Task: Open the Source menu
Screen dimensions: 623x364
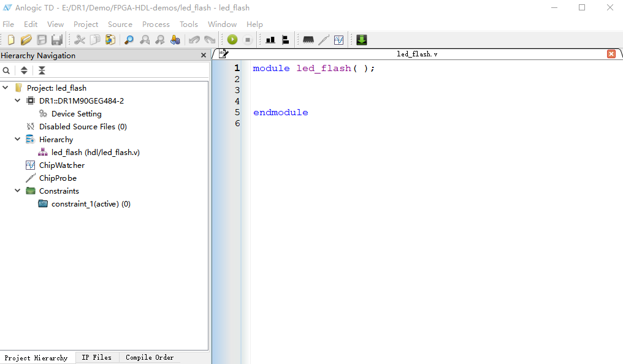Action: click(x=120, y=25)
